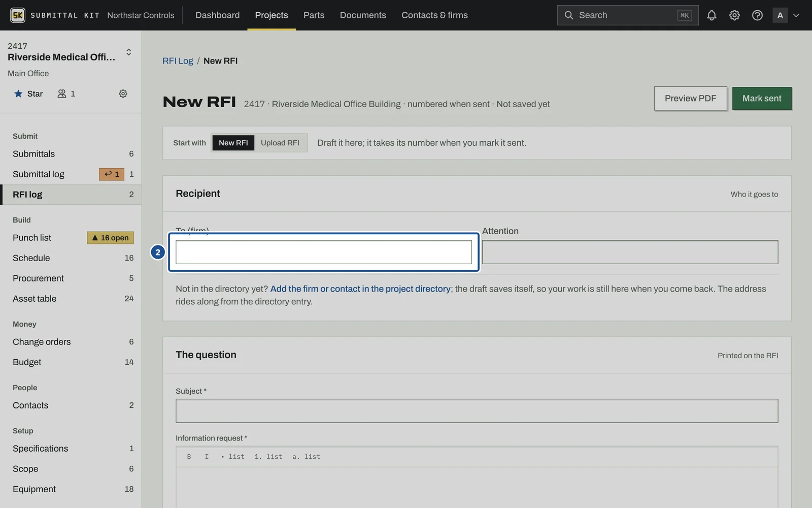Open the help question-mark icon

coord(757,15)
